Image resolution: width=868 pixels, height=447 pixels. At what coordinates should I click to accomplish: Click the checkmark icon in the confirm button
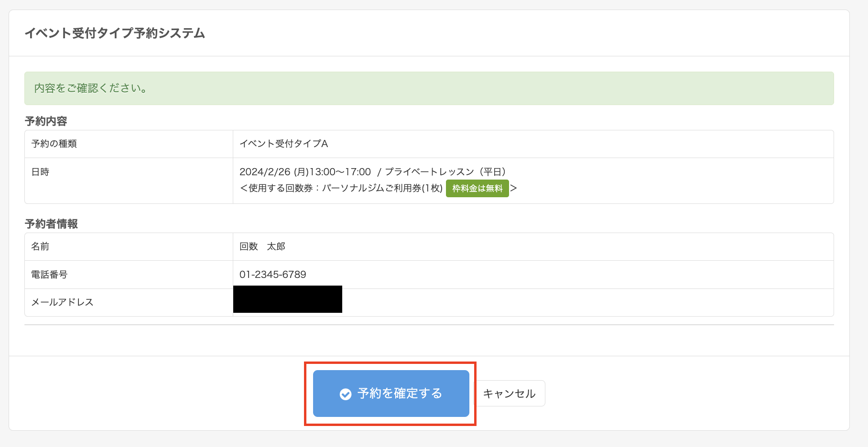(x=345, y=394)
